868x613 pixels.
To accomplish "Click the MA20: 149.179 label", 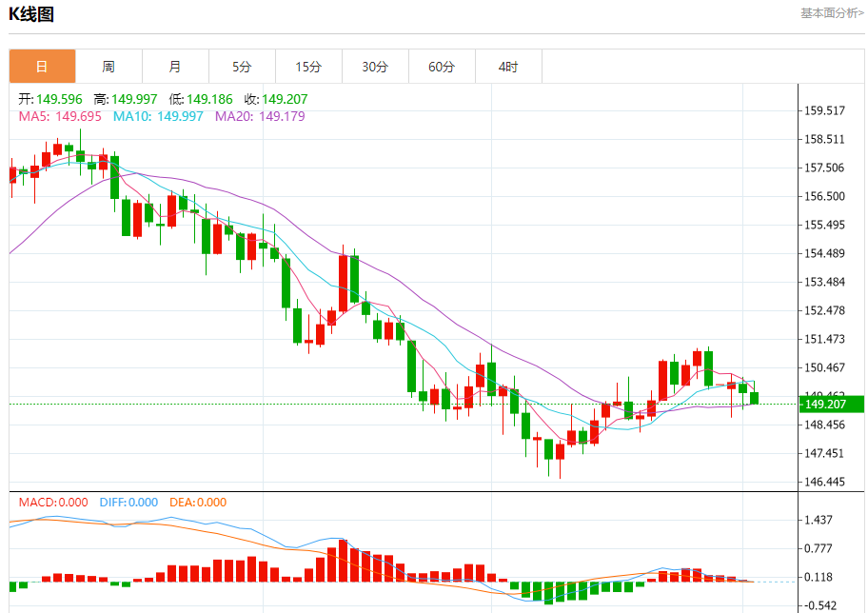I will point(260,116).
